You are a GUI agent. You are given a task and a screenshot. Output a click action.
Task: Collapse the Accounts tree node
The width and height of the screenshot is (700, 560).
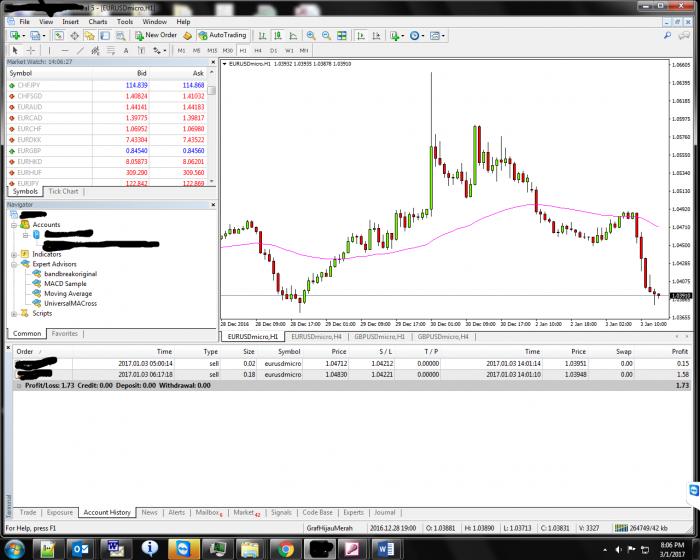[x=14, y=225]
